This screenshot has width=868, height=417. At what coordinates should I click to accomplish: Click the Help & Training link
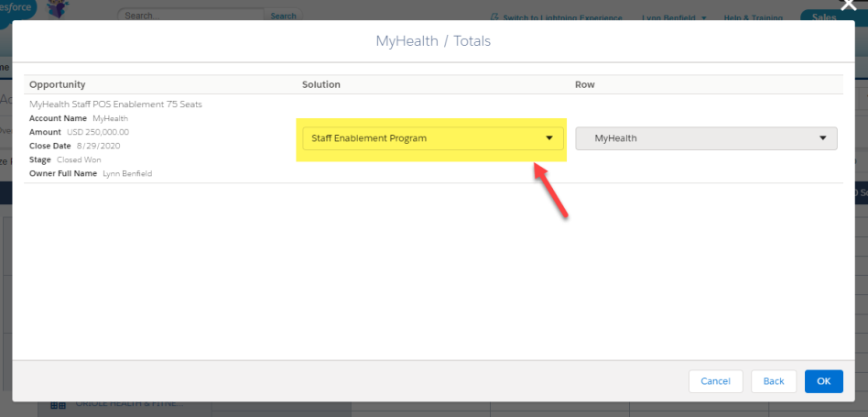click(x=755, y=17)
